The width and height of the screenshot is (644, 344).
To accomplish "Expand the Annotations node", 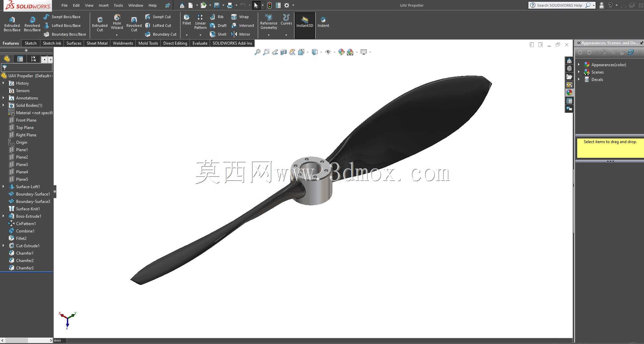I will tap(3, 98).
